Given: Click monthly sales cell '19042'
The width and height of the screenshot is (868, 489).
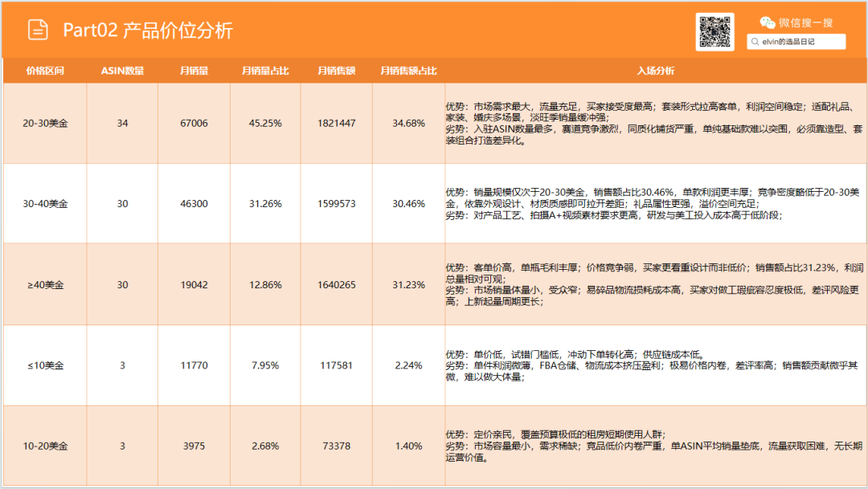Looking at the screenshot, I should pos(194,285).
